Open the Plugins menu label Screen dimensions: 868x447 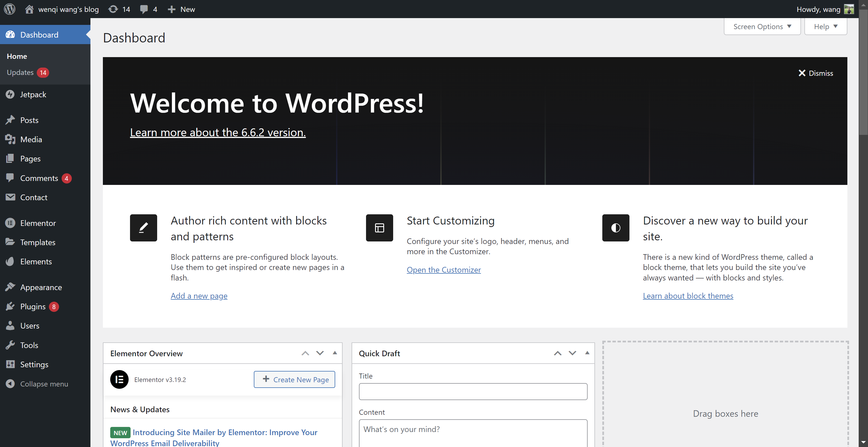click(x=33, y=306)
